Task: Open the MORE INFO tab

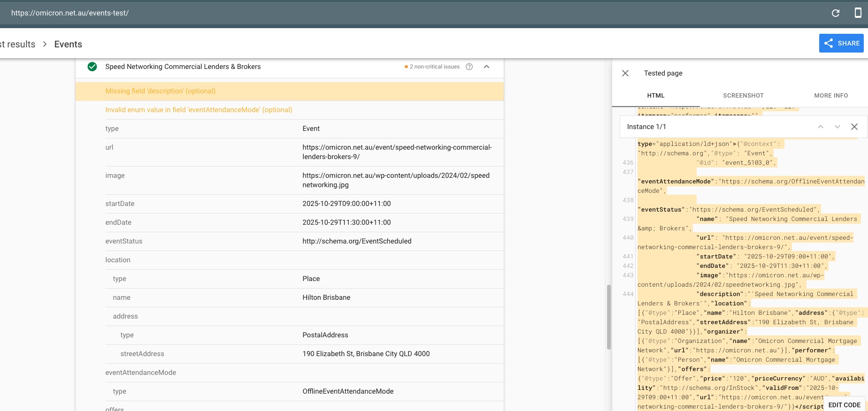Action: tap(831, 95)
